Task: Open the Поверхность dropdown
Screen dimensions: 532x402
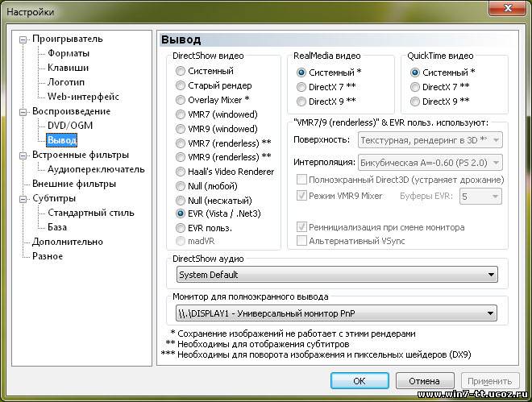Action: click(430, 140)
